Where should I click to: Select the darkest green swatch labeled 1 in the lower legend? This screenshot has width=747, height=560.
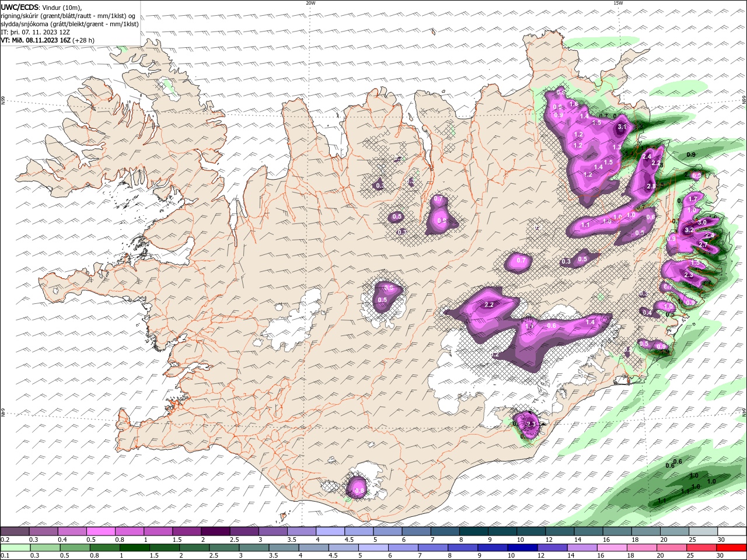pos(135,548)
